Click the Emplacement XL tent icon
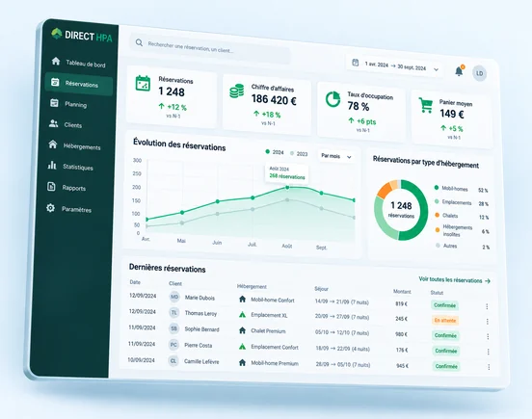Viewport: 532px width, 419px height. click(x=242, y=315)
